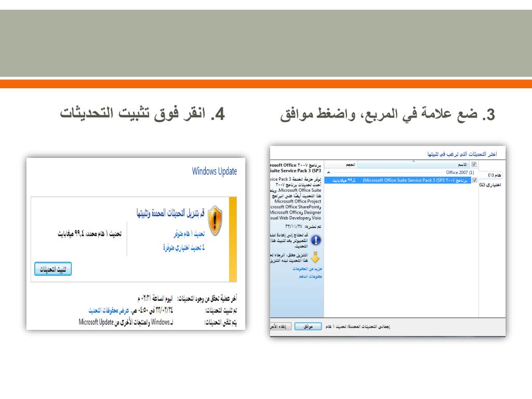Click the 'Windows Update' heading
Viewport: 532px width, 399px height.
click(x=215, y=171)
